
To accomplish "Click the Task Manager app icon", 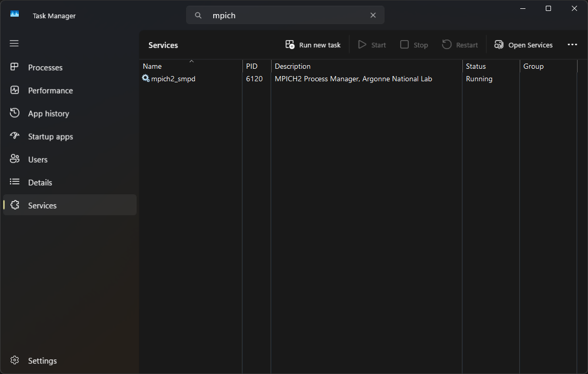I will tap(15, 14).
